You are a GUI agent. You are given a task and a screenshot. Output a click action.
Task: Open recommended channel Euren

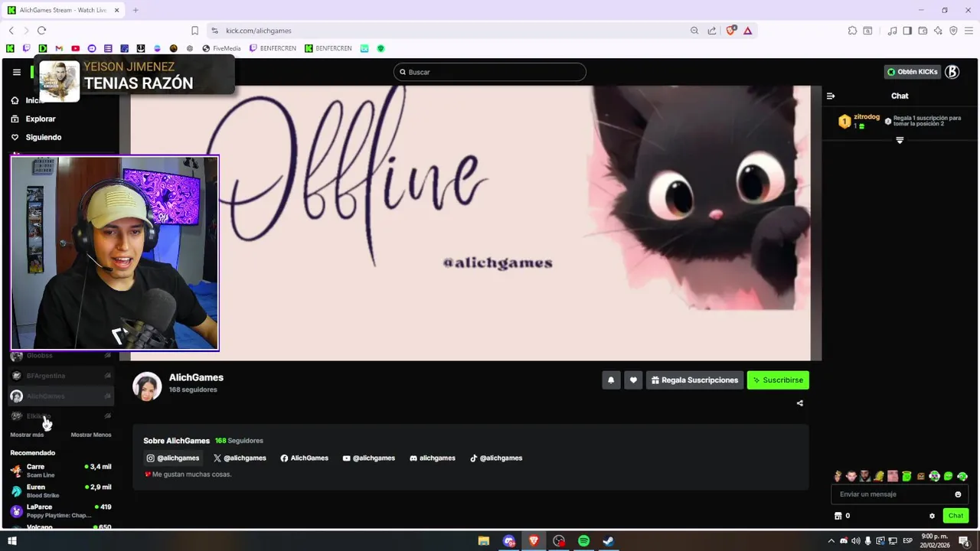tap(61, 491)
